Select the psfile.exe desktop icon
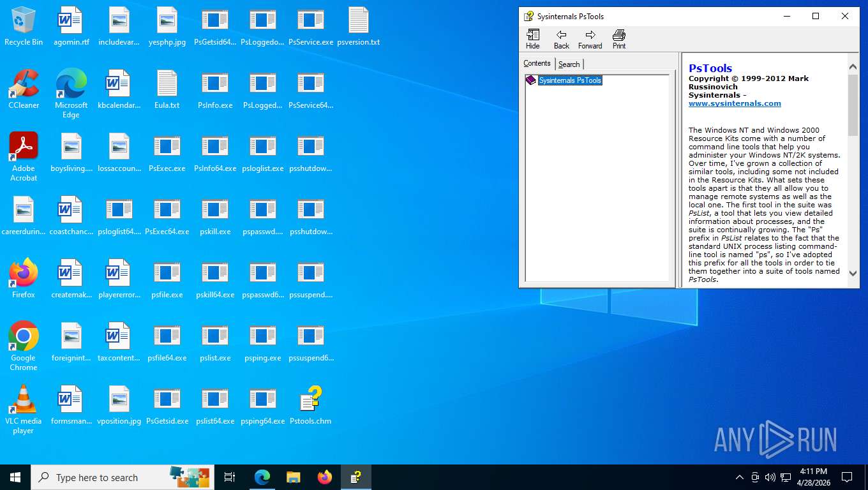This screenshot has width=868, height=490. (x=167, y=279)
